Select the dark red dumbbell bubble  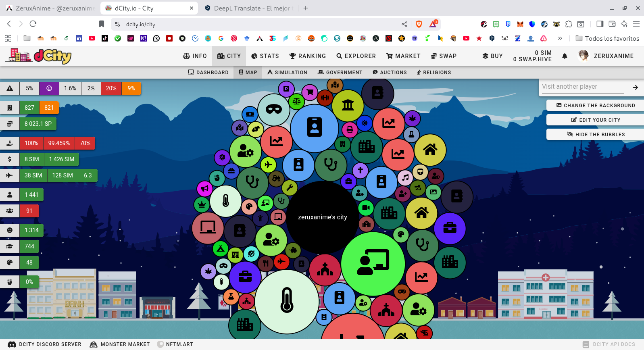[x=325, y=98]
